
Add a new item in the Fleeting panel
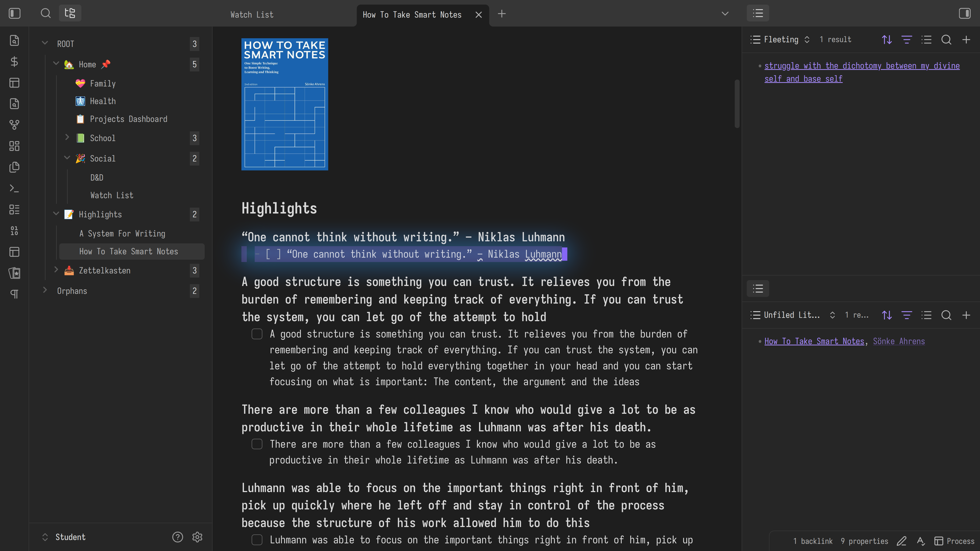pos(966,40)
